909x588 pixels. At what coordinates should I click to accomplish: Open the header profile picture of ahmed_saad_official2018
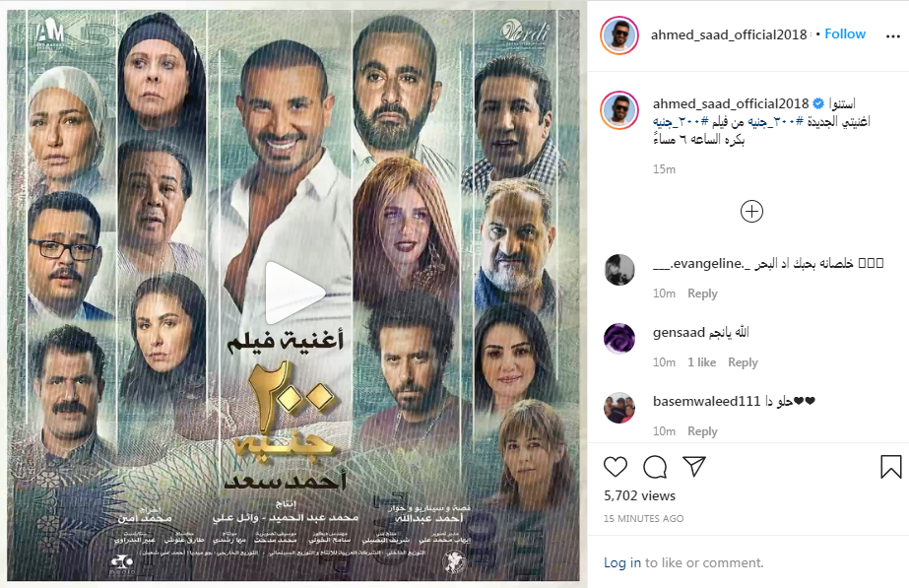[x=619, y=35]
